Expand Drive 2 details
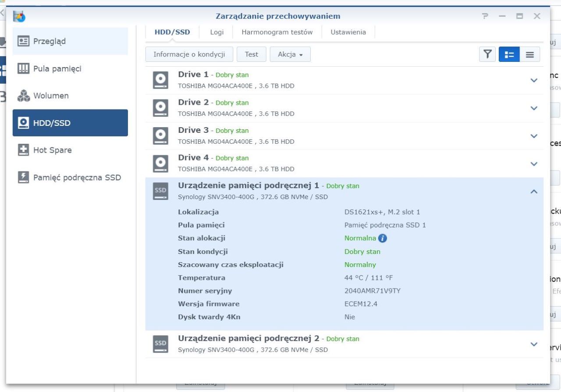Image resolution: width=561 pixels, height=392 pixels. point(534,108)
